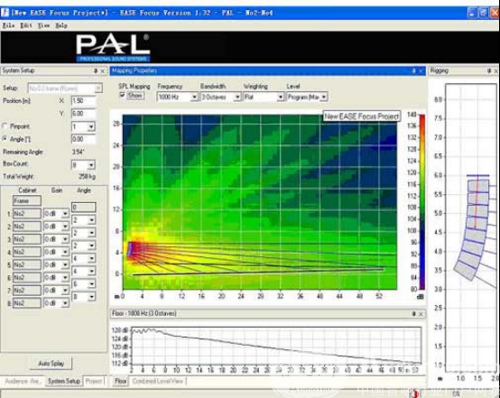The height and width of the screenshot is (398, 500).
Task: Switch to the Combined Level View tab
Action: click(x=158, y=381)
